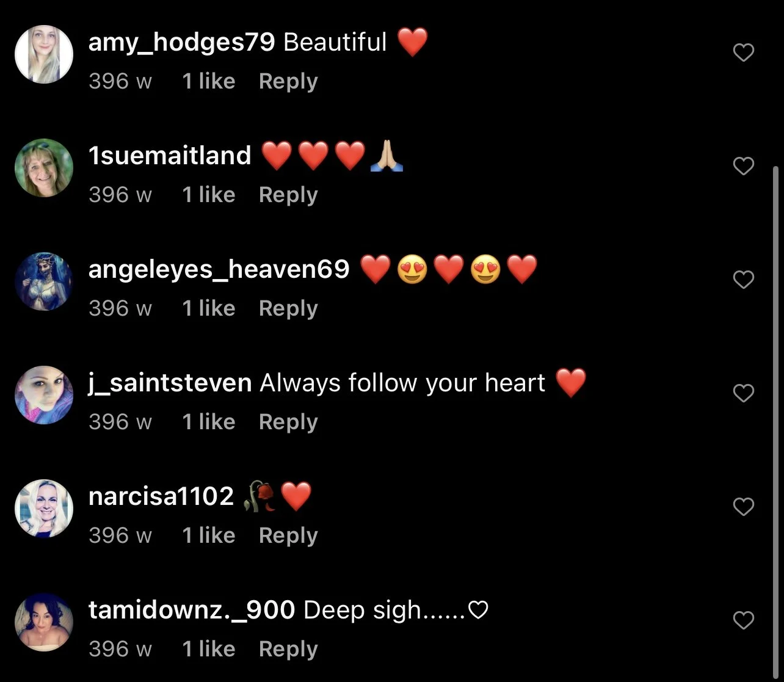Screen dimensions: 784x682
Task: Tap heart icon on angeleyes_heaven69's comment
Action: [x=743, y=280]
